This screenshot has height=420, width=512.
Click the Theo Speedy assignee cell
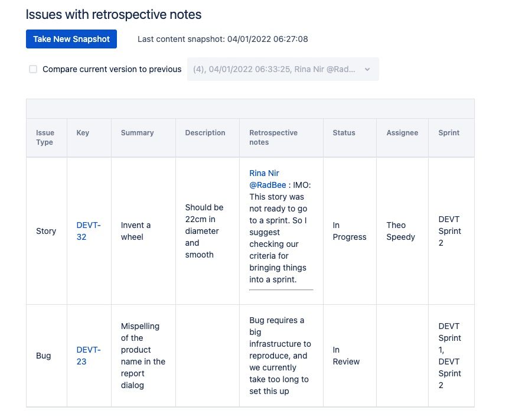click(400, 231)
